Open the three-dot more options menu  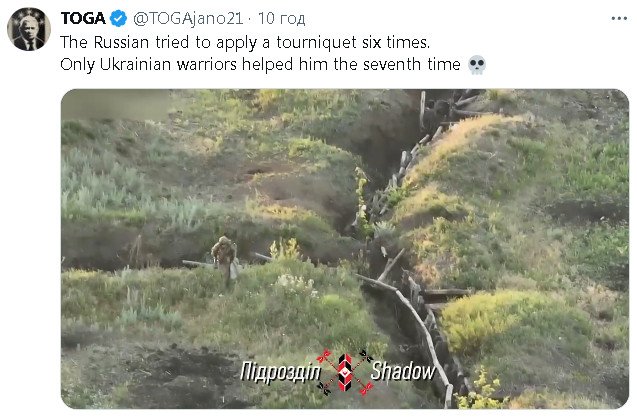619,19
